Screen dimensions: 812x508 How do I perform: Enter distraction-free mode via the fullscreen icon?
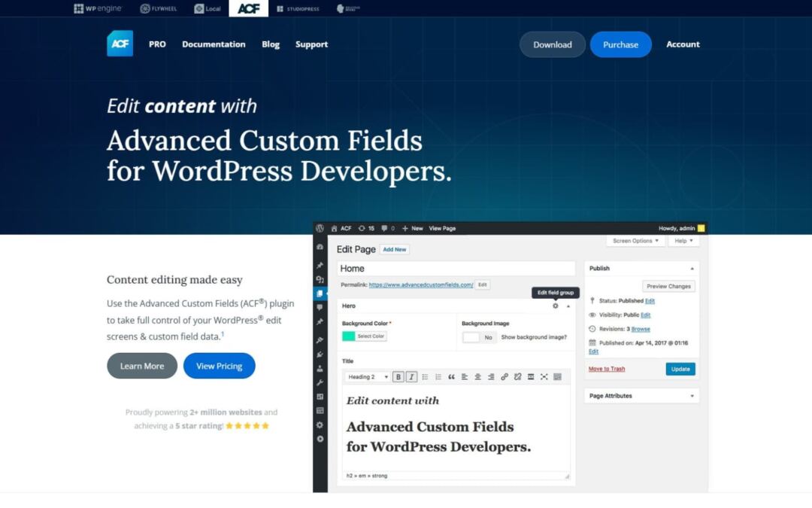[x=544, y=376]
